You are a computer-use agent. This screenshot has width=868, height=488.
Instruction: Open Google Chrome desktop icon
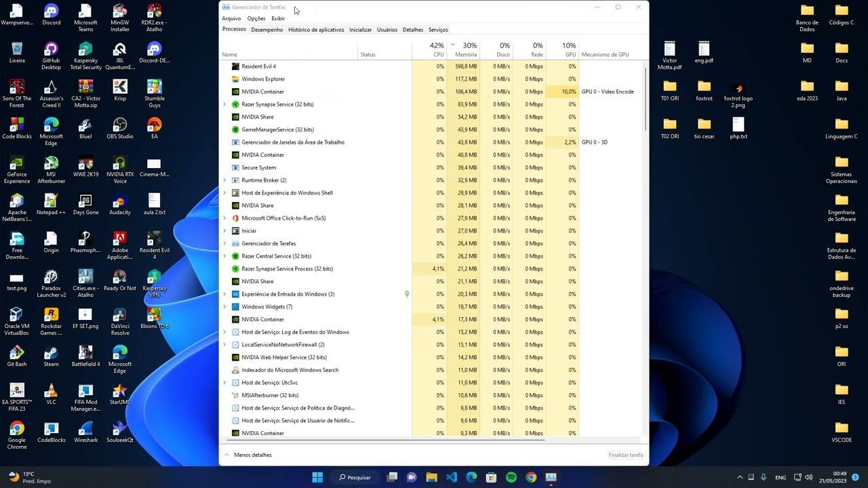coord(17,435)
